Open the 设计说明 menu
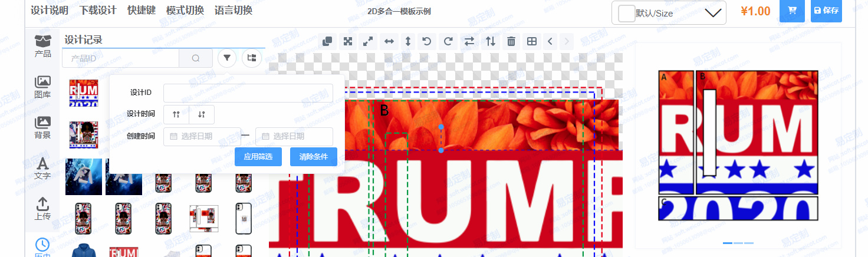 50,11
